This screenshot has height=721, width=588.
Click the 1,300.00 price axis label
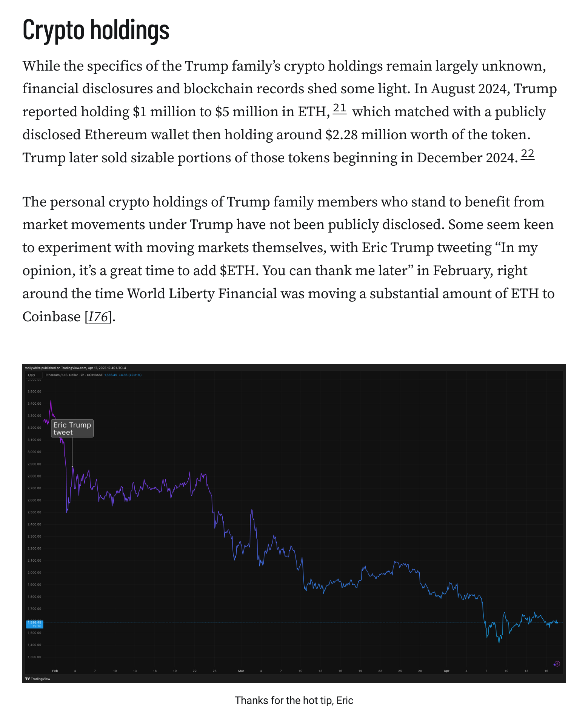tap(34, 657)
